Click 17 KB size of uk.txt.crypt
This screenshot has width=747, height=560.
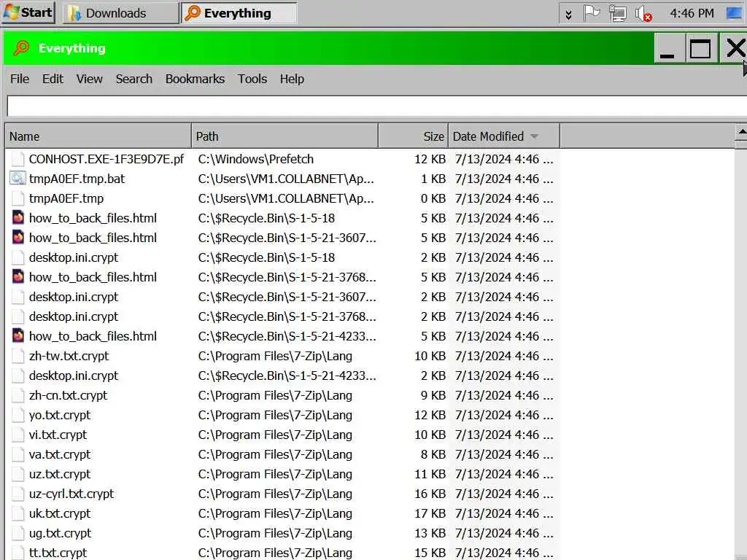(x=430, y=514)
